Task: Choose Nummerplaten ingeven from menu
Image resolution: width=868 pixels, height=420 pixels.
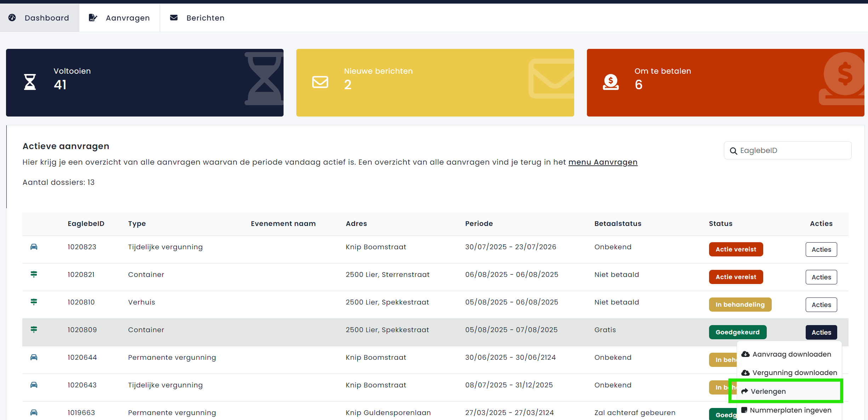Action: pos(790,410)
